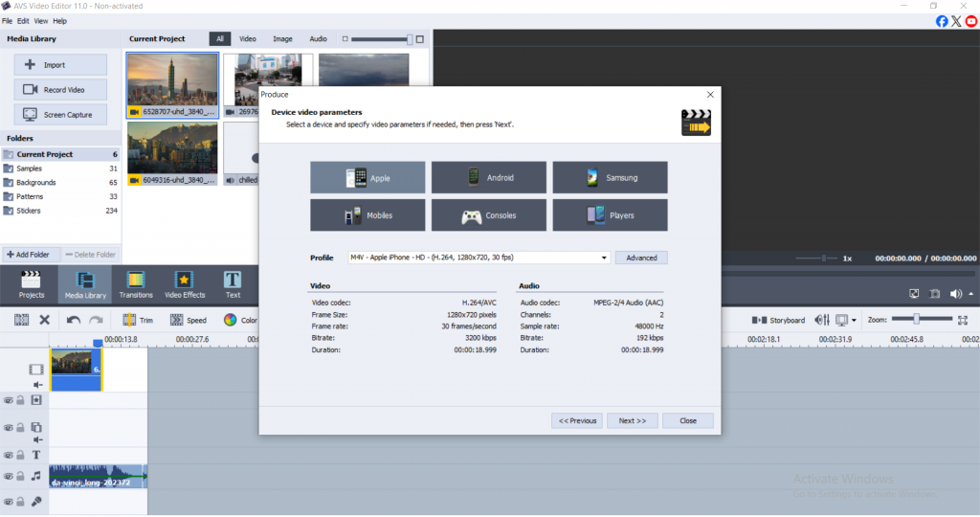This screenshot has height=517, width=980.
Task: Toggle visibility of the text track
Action: (x=8, y=455)
